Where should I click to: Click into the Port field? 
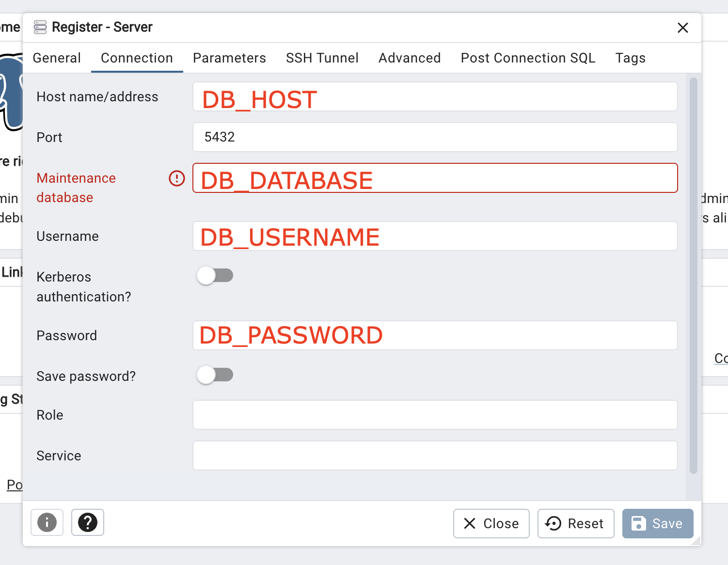click(x=435, y=137)
